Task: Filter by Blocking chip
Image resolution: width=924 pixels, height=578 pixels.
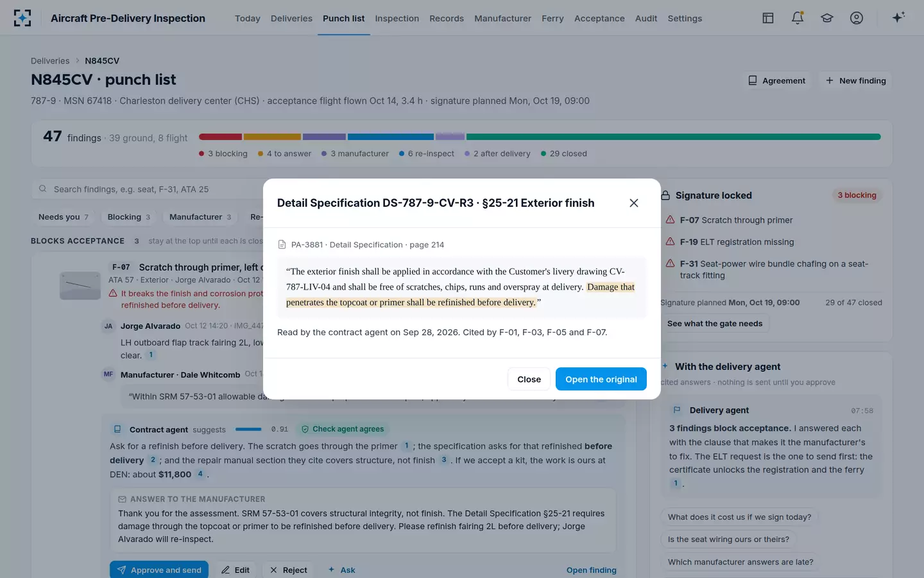Action: 129,217
